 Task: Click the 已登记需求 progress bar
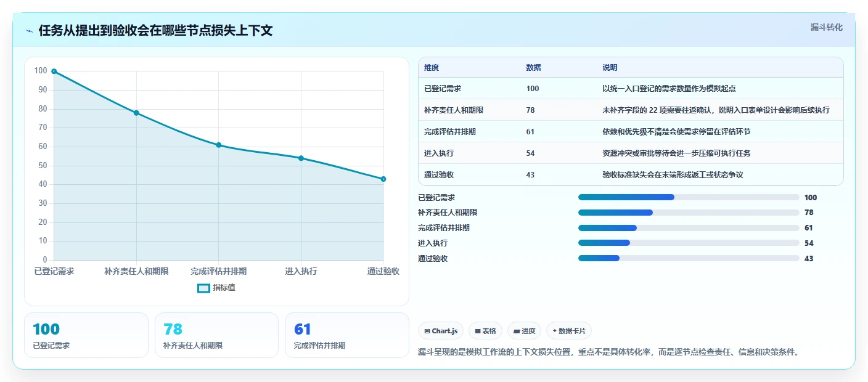(x=689, y=197)
